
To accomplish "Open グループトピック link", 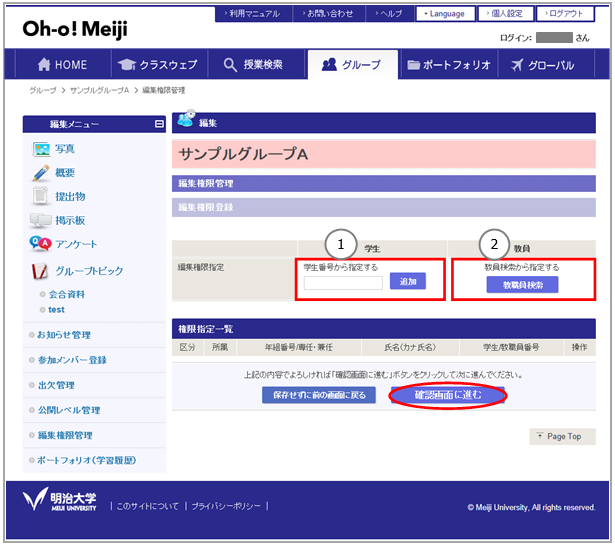I will coord(89,271).
